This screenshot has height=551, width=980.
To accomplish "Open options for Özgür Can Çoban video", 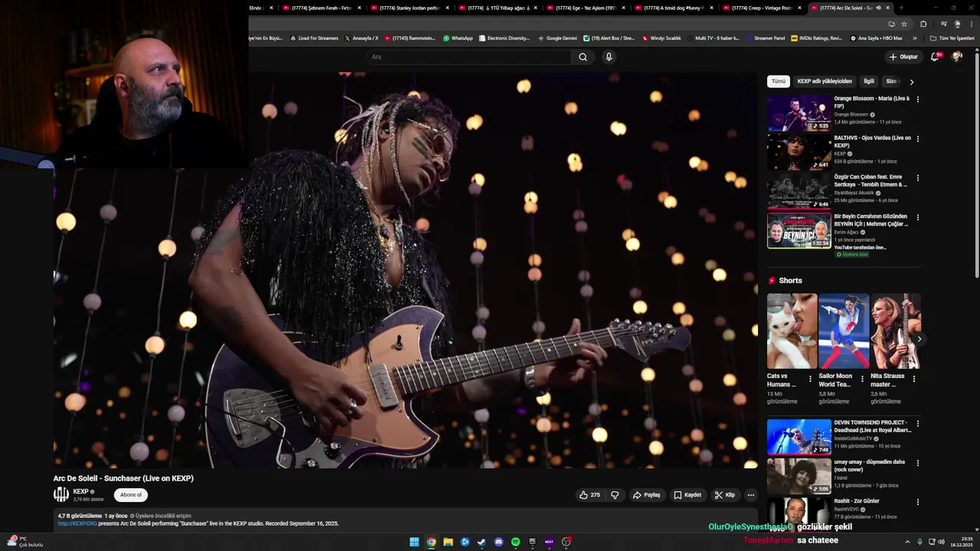I will tap(917, 178).
